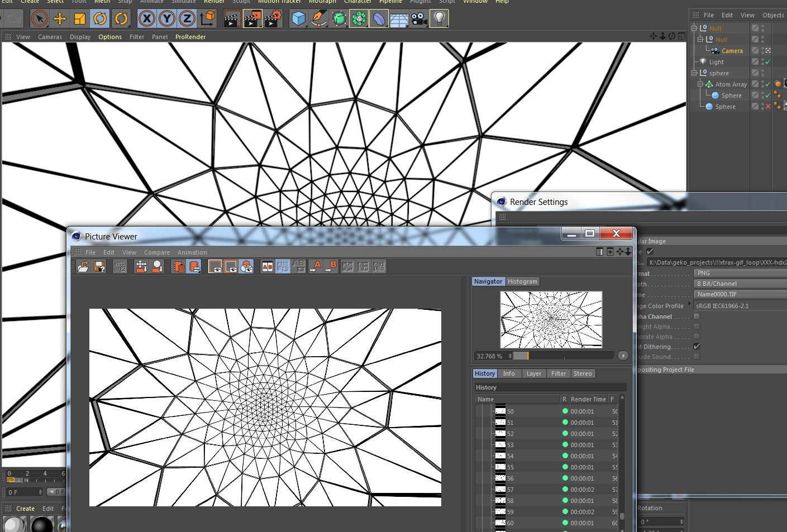Screen dimensions: 787x532
Task: Open Edit Render Settings from the toolbar
Action: pos(273,19)
